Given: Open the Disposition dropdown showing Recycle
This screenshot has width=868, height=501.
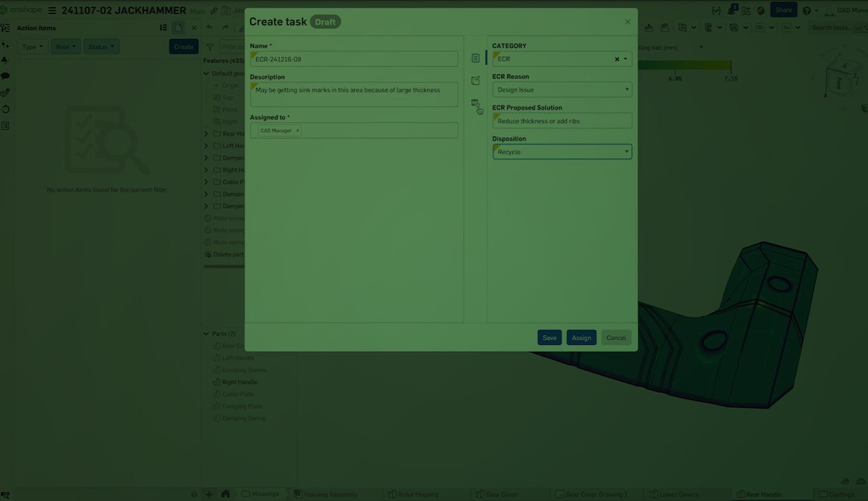Looking at the screenshot, I should click(x=562, y=152).
